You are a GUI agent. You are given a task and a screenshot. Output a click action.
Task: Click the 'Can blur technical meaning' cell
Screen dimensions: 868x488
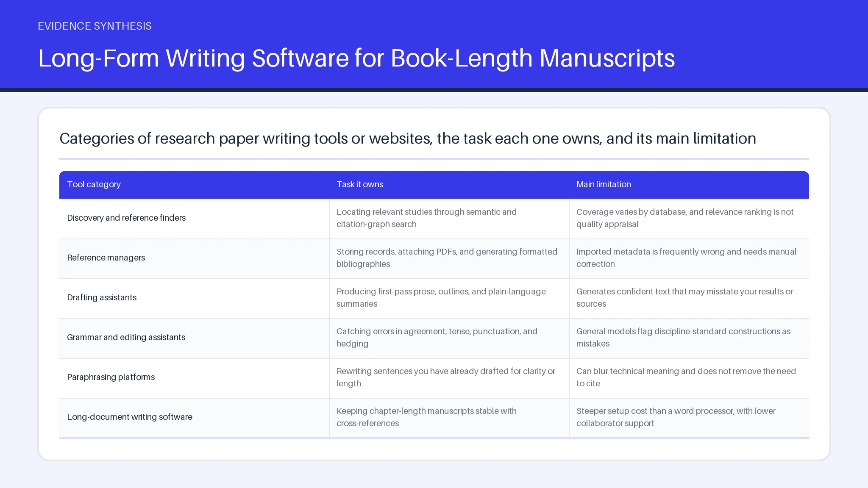689,378
